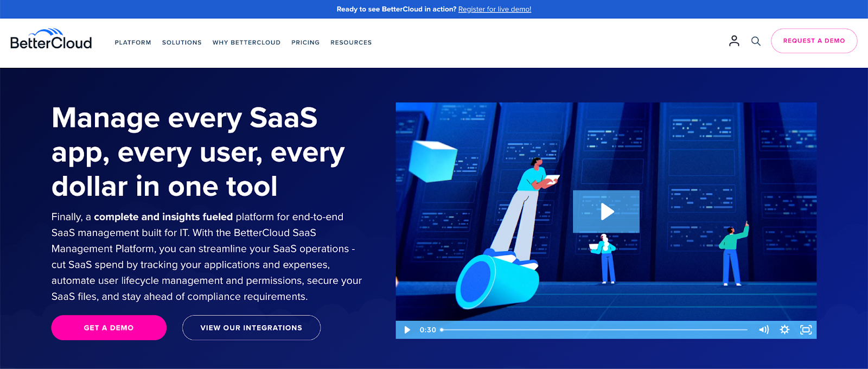
Task: Open the site search magnifier icon
Action: [756, 41]
